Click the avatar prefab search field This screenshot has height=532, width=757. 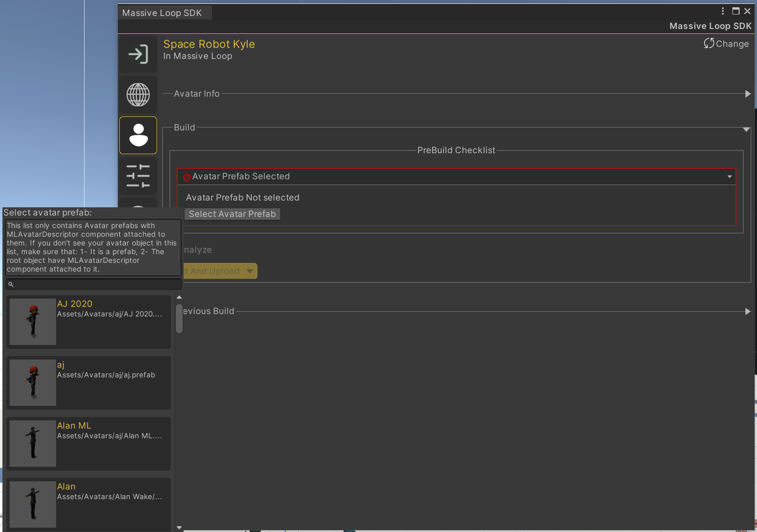[94, 284]
